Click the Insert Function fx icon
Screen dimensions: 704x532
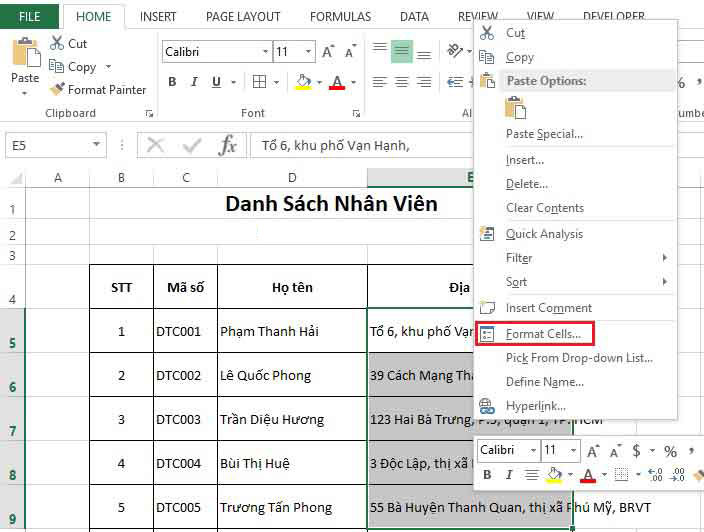[x=228, y=145]
